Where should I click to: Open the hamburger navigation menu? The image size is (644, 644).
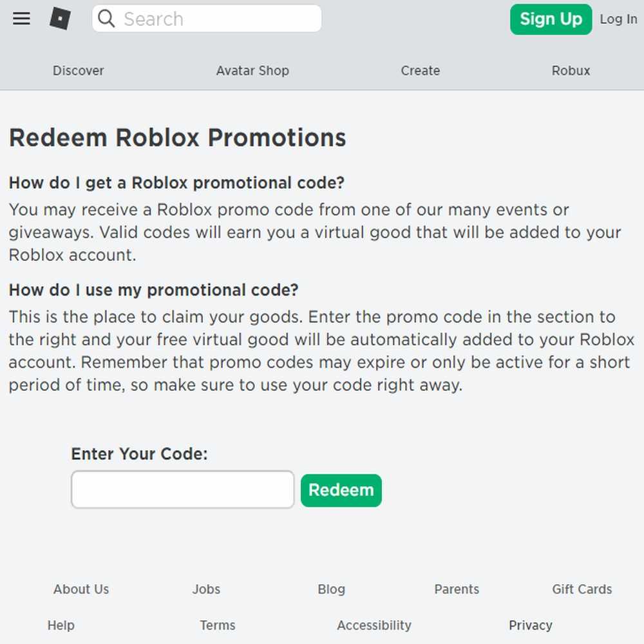point(21,19)
